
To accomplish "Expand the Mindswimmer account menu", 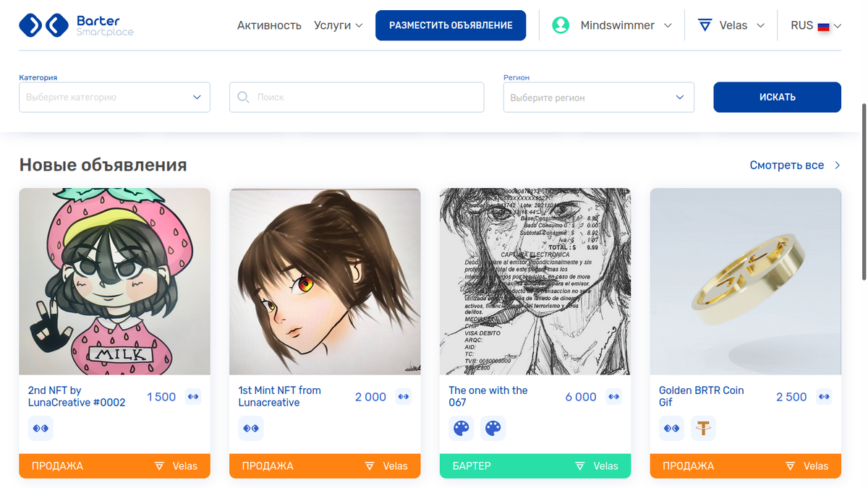I will (612, 25).
